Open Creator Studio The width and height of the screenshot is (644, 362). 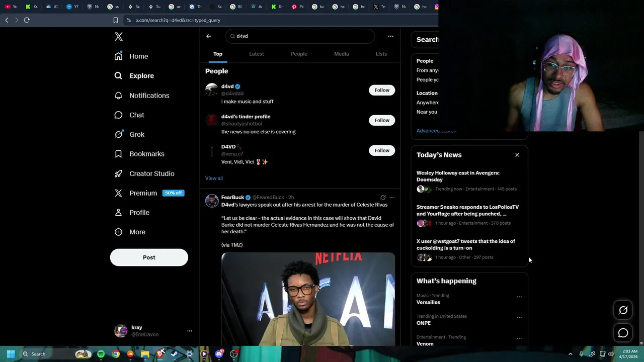point(144,173)
